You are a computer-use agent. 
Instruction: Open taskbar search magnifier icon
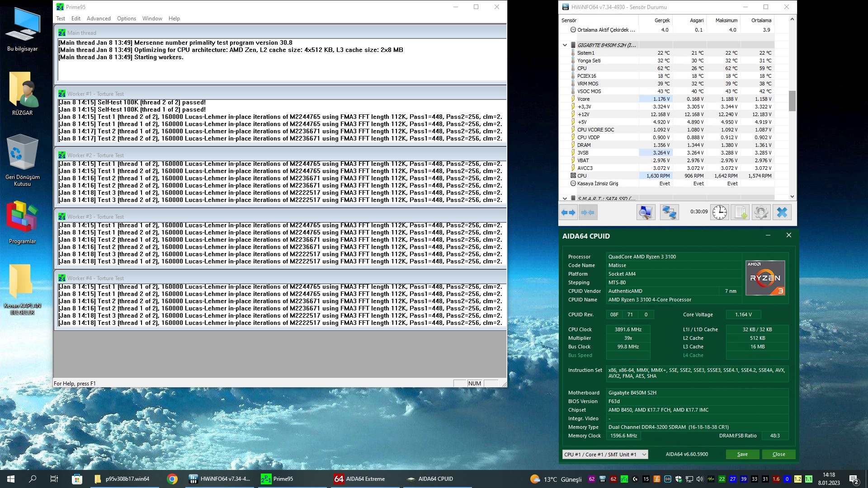(x=33, y=479)
